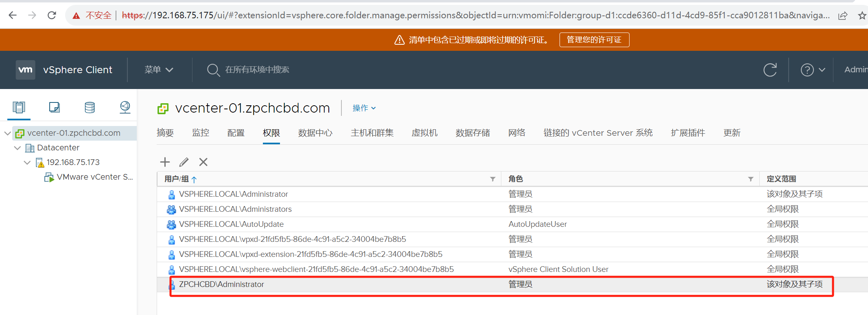Click the vm logo in the header

(25, 70)
